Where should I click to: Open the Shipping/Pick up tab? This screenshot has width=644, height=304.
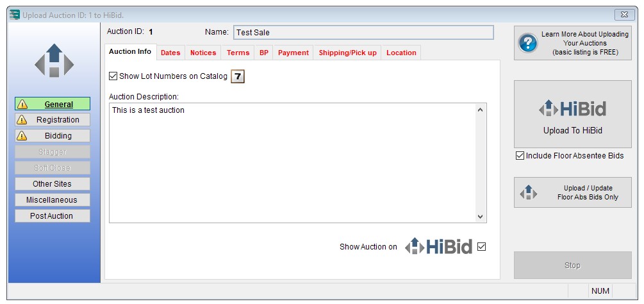tap(347, 53)
